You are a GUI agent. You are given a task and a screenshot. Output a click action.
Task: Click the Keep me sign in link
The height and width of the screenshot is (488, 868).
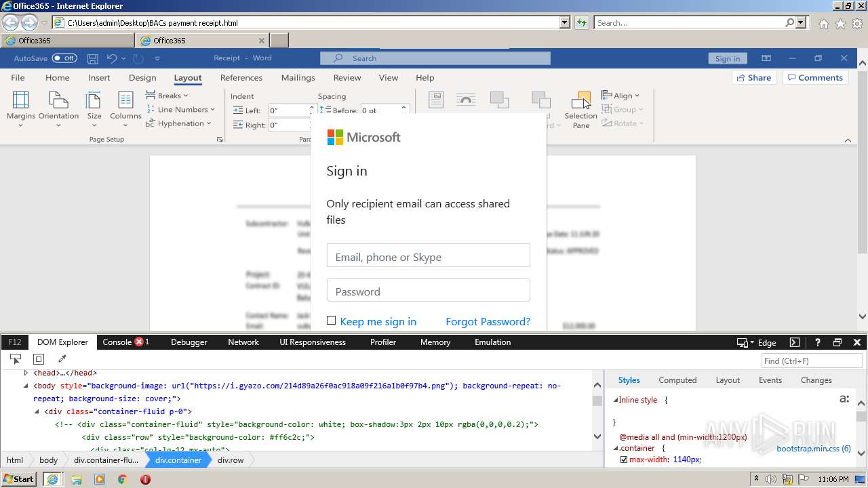click(378, 321)
